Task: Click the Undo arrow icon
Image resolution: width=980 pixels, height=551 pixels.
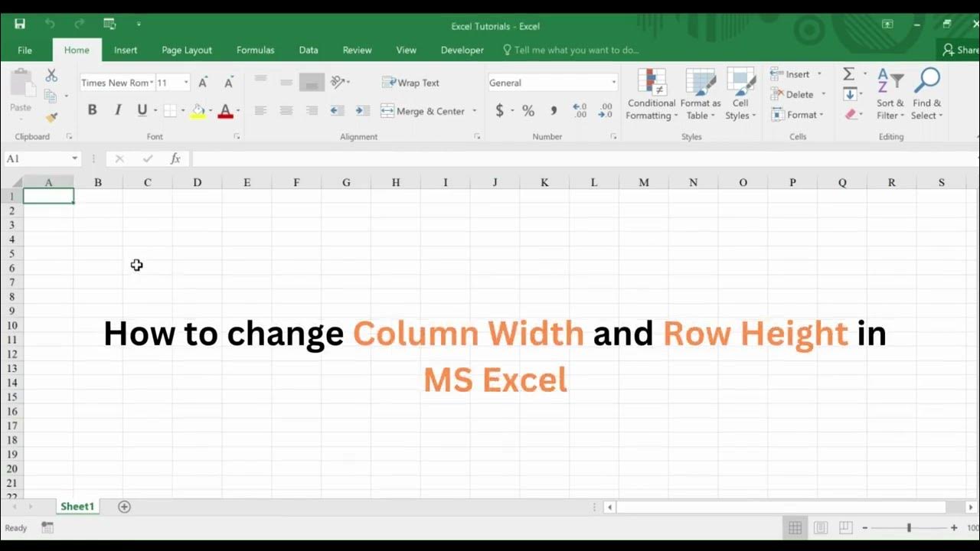Action: pos(50,24)
